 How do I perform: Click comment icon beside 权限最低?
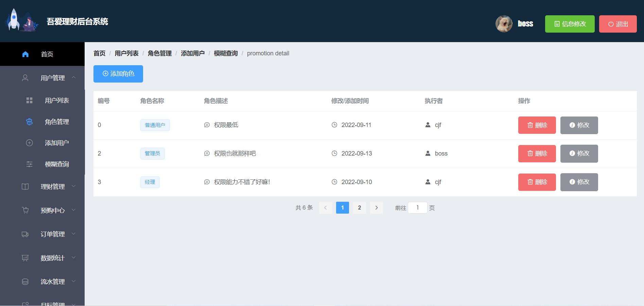pyautogui.click(x=207, y=125)
